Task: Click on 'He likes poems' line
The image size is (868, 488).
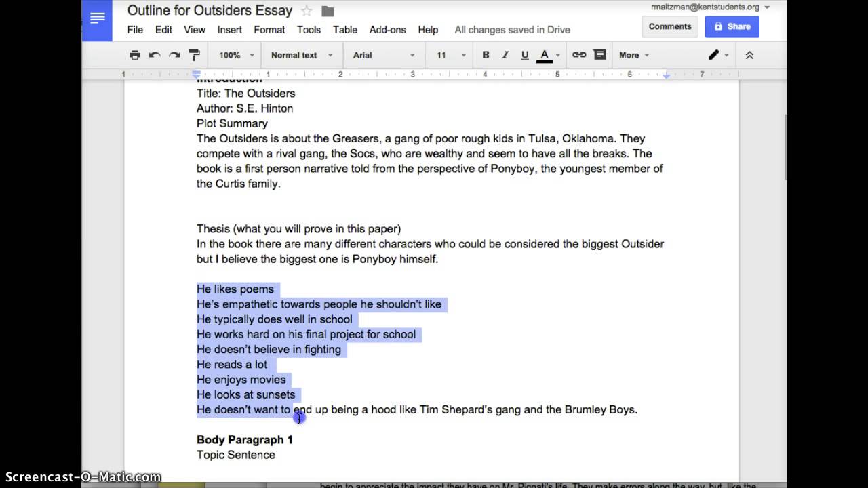Action: point(235,289)
